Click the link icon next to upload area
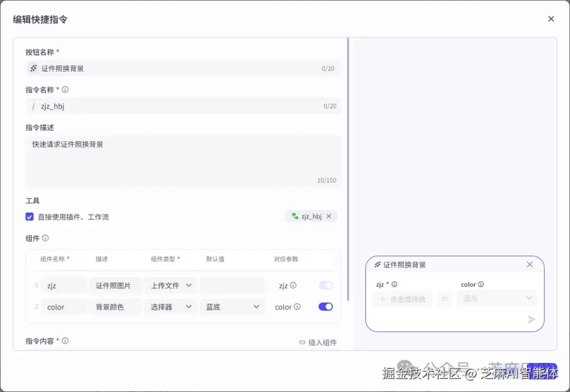This screenshot has height=392, width=570. tap(444, 299)
